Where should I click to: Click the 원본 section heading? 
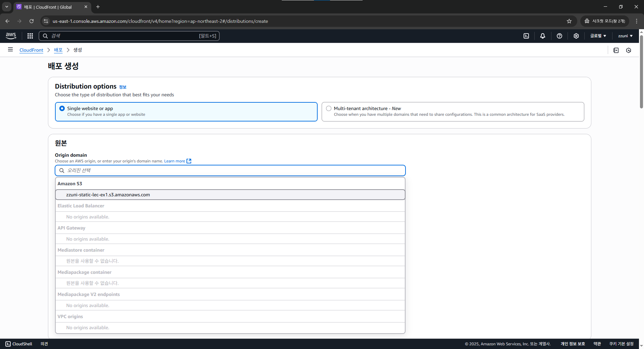(x=61, y=143)
